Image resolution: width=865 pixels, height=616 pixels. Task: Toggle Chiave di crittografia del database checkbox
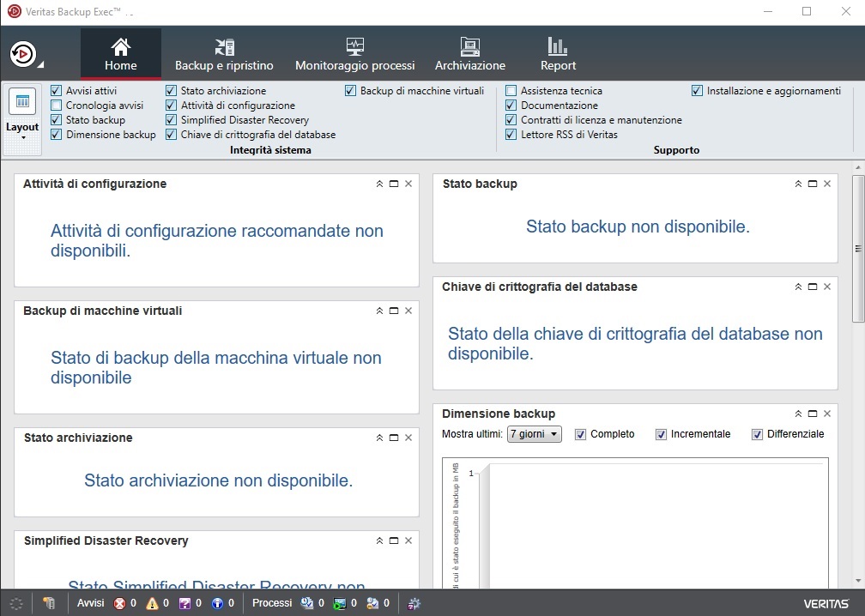pyautogui.click(x=171, y=134)
